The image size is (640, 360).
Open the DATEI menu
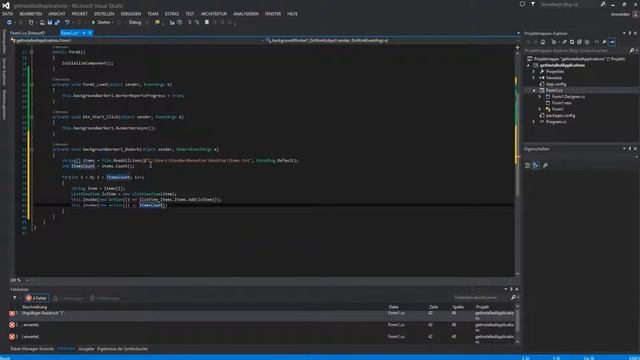point(7,14)
